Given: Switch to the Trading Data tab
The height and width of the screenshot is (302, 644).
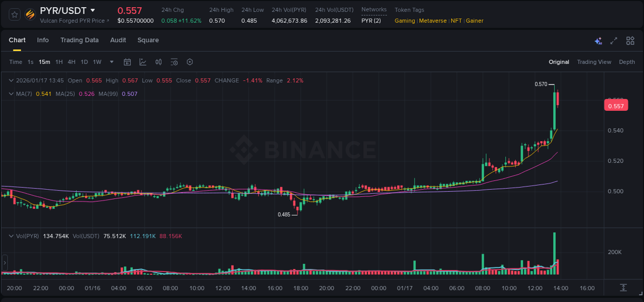Looking at the screenshot, I should [79, 40].
